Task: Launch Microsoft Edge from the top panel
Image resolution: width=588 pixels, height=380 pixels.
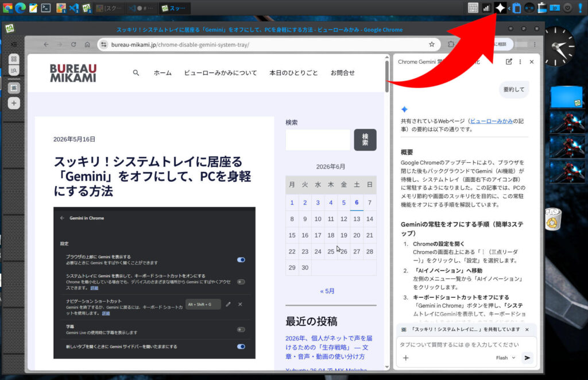Action: [20, 8]
